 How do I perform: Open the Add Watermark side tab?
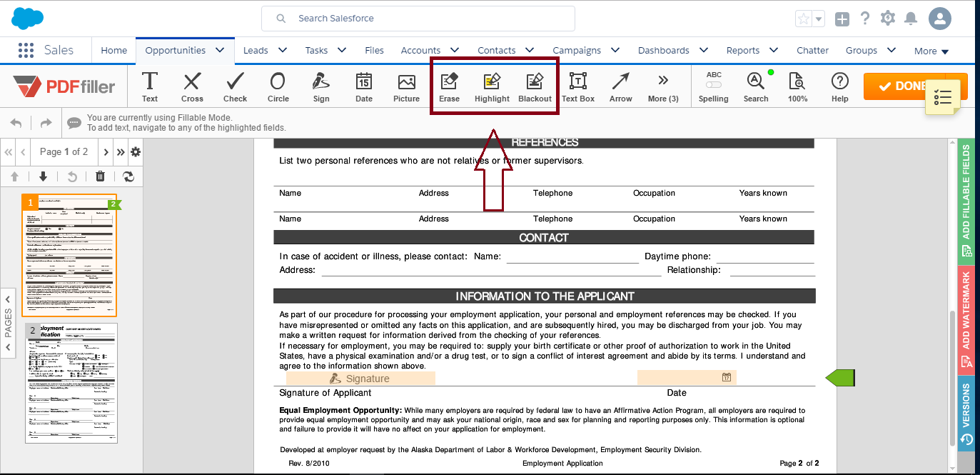pos(966,319)
